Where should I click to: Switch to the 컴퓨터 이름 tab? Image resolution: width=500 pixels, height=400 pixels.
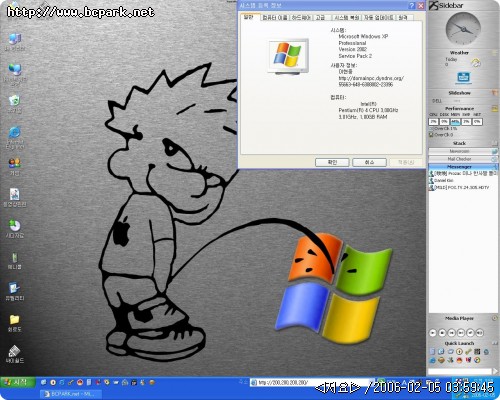click(275, 17)
